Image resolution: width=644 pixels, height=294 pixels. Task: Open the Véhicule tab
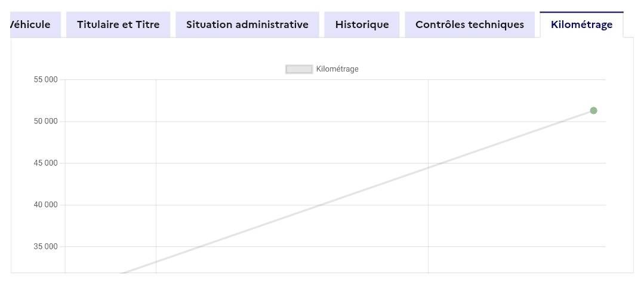coord(35,24)
